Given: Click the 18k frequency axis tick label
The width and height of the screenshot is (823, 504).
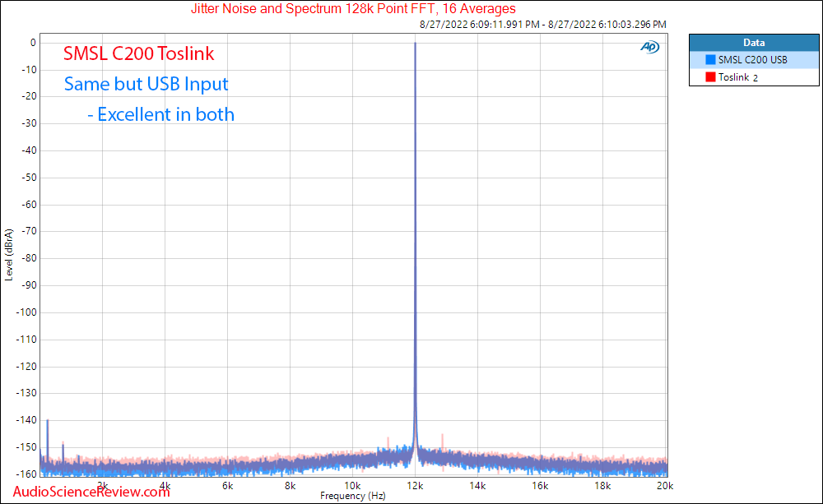Looking at the screenshot, I should 602,486.
